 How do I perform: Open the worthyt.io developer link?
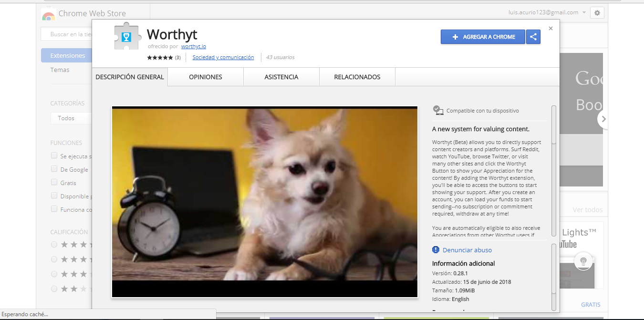(194, 46)
